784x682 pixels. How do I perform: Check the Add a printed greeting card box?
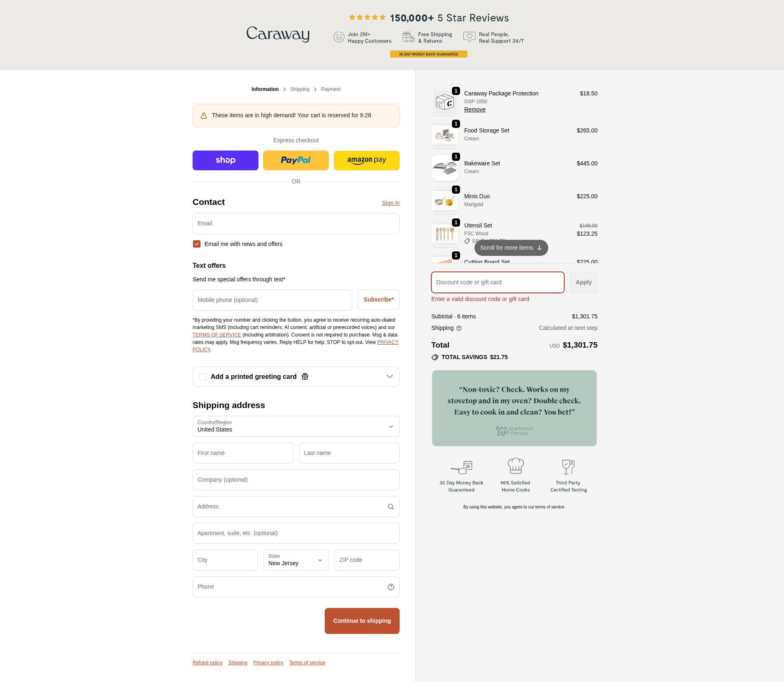point(203,377)
